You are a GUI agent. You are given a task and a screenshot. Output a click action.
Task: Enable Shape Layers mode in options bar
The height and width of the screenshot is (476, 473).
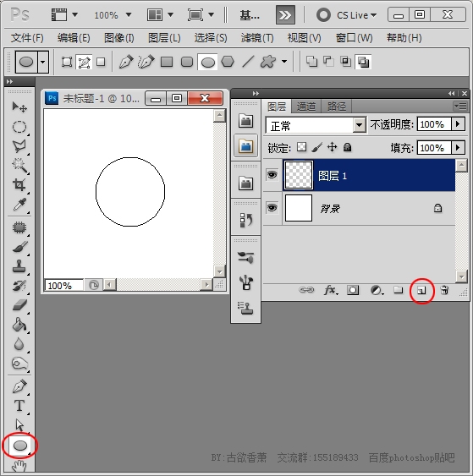[67, 62]
